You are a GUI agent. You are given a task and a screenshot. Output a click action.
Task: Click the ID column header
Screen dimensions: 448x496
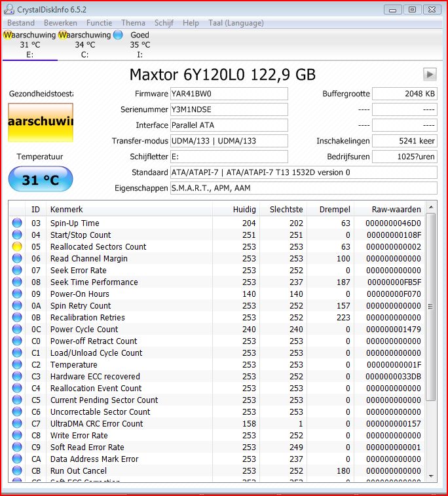36,210
